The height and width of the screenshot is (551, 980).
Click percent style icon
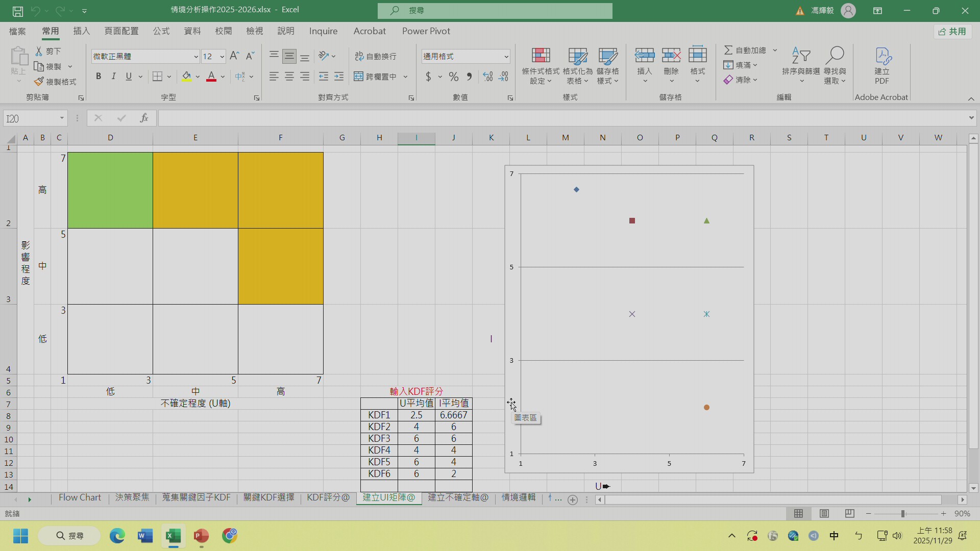tap(453, 77)
